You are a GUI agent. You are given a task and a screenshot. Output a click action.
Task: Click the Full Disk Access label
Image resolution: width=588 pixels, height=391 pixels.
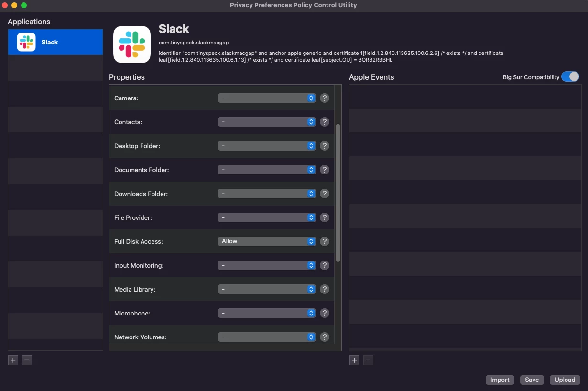point(139,241)
